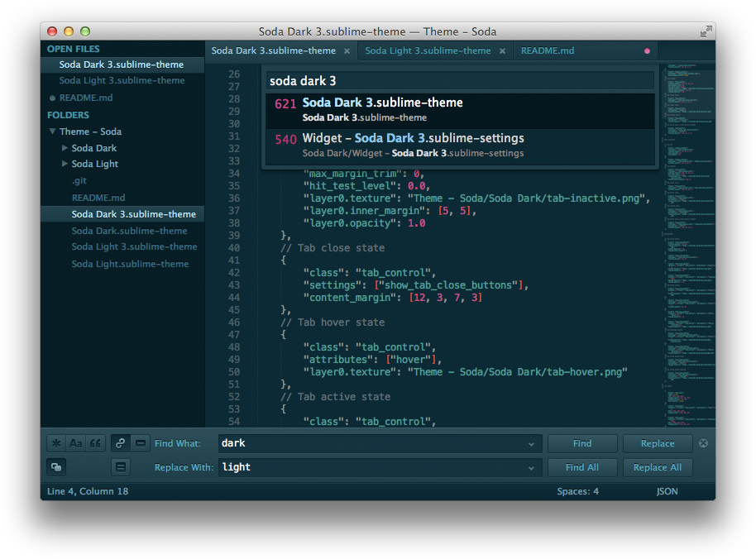Open Soda Light.sublime-theme in folder tree
This screenshot has height=559, width=756.
click(x=130, y=264)
